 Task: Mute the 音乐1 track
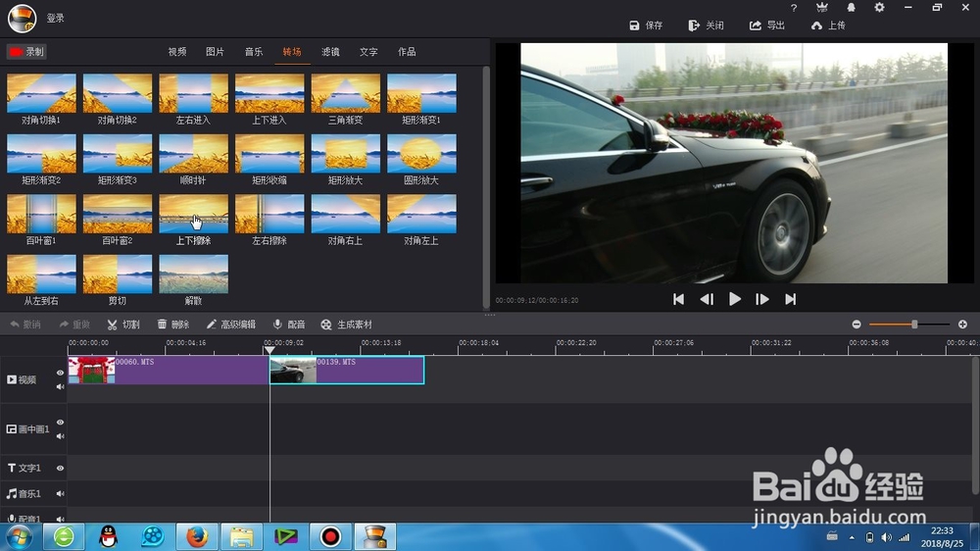pos(60,493)
